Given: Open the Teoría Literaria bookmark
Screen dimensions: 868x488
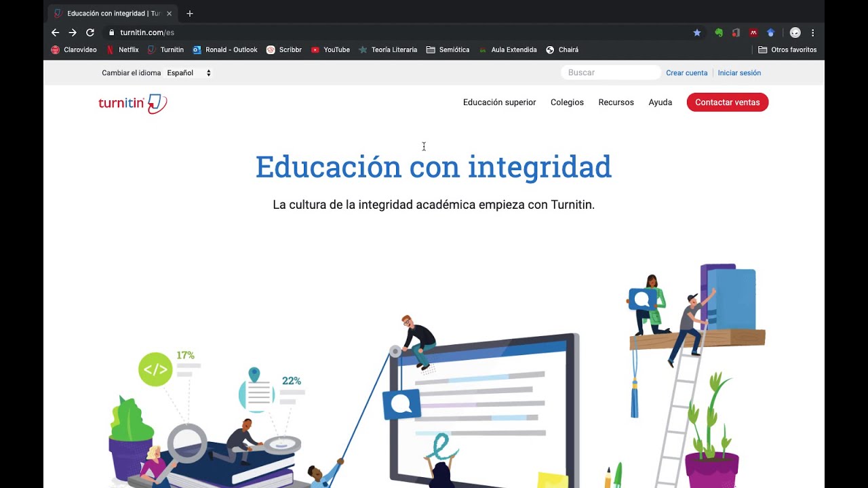Looking at the screenshot, I should 388,49.
